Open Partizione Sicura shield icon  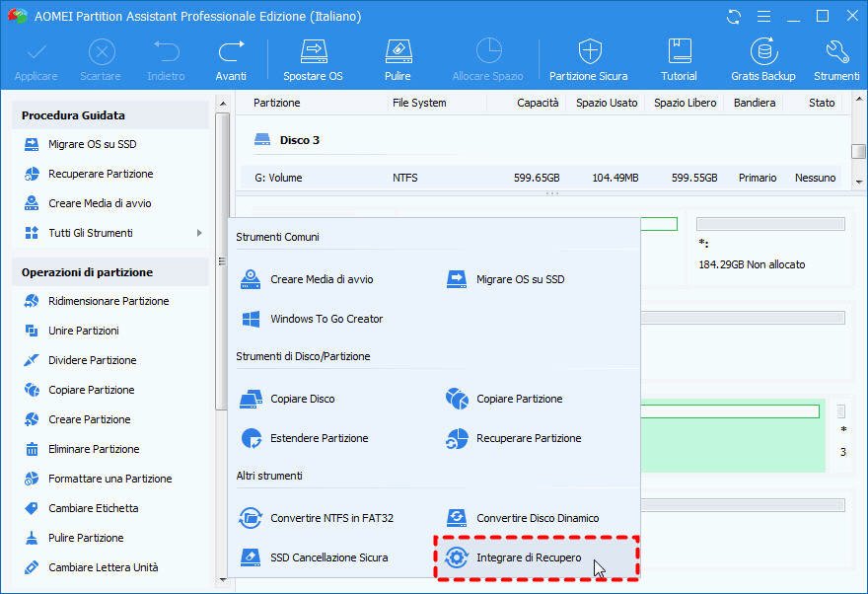pos(590,52)
